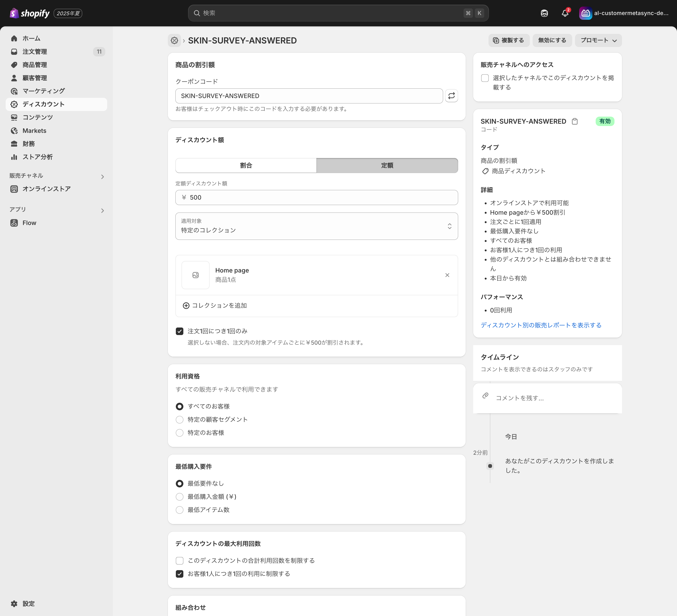Toggle 注文1回につき1回のみ checkbox
Screen dimensions: 677x616
pyautogui.click(x=180, y=331)
